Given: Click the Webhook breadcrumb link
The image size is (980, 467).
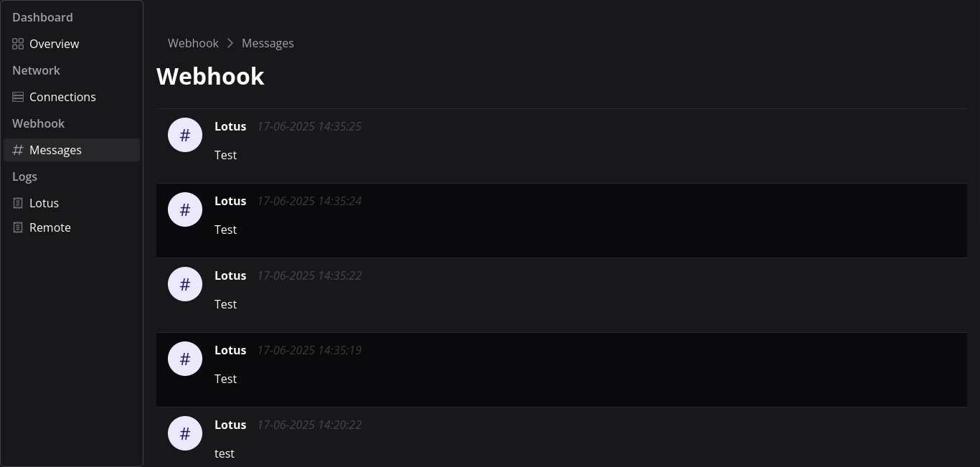Looking at the screenshot, I should click(x=193, y=43).
